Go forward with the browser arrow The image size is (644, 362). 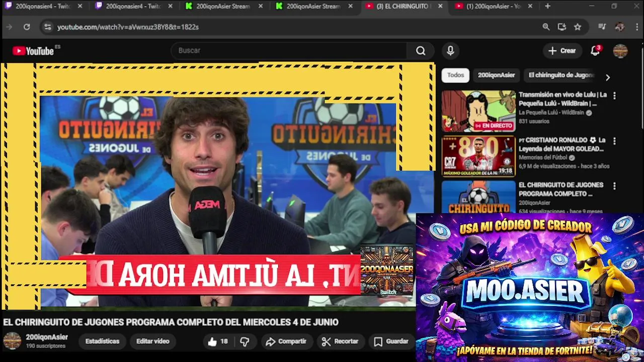coord(9,27)
